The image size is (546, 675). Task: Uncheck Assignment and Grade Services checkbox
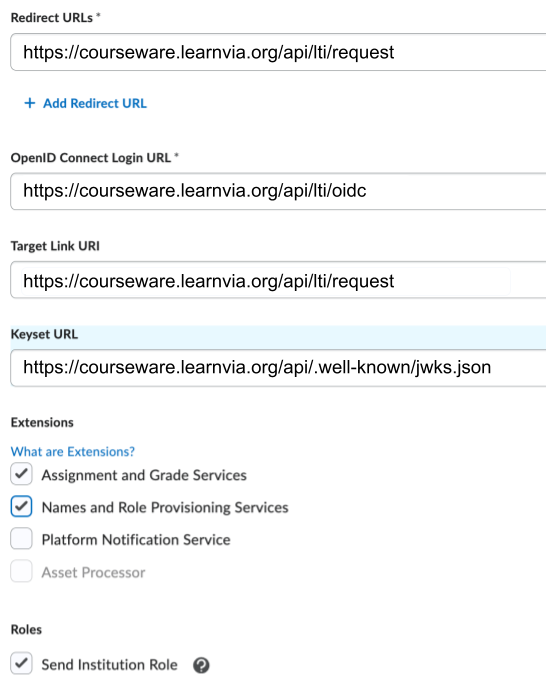(22, 474)
